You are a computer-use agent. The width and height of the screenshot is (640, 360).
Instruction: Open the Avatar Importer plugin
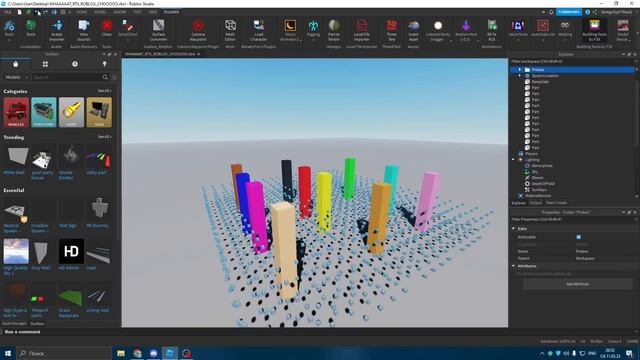coord(57,30)
